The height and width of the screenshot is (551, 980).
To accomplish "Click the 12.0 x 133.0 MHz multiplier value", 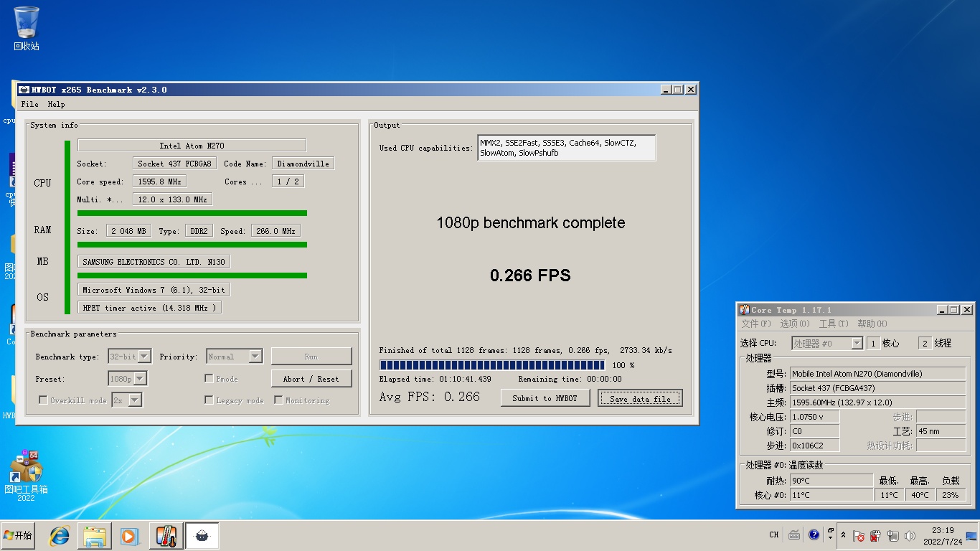I will tap(172, 199).
